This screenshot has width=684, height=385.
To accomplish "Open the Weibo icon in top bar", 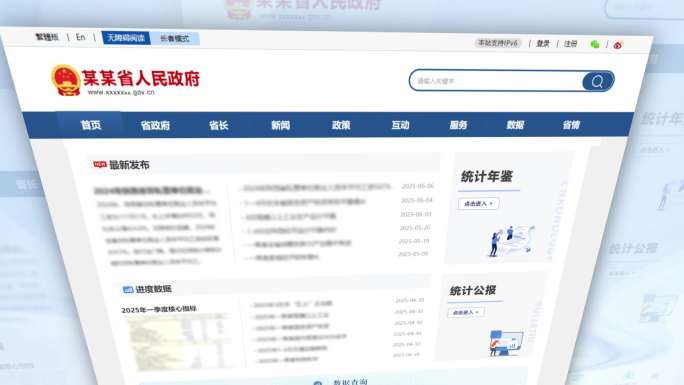I will click(618, 44).
